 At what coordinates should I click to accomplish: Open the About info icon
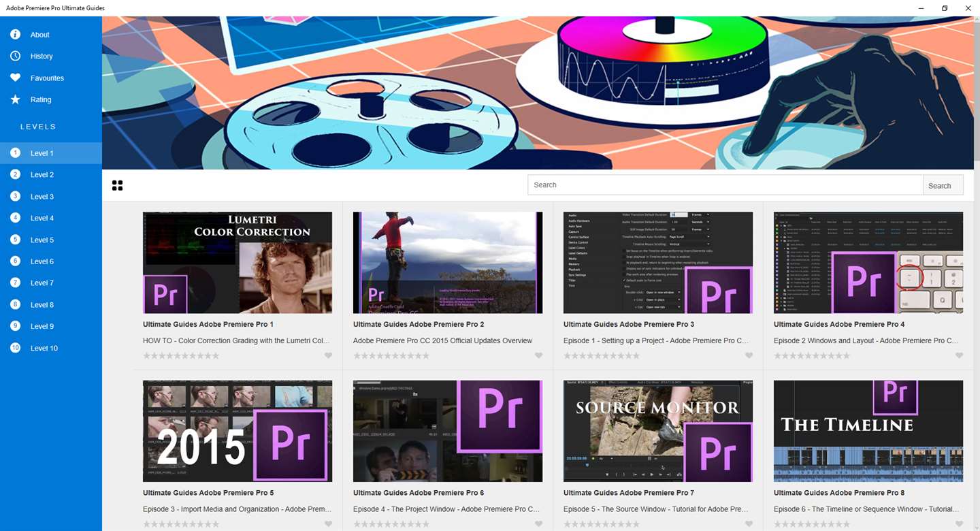point(16,35)
